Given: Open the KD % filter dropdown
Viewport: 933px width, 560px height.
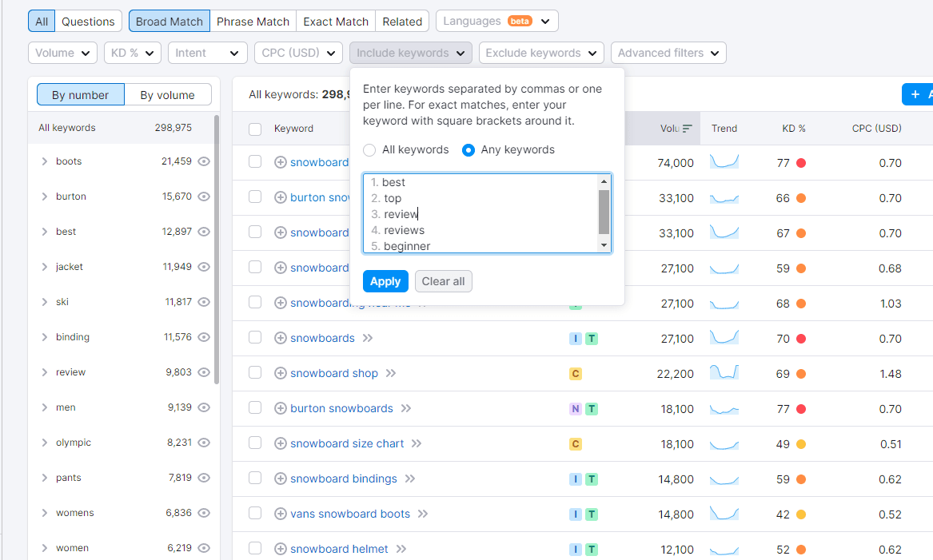Looking at the screenshot, I should pyautogui.click(x=132, y=53).
